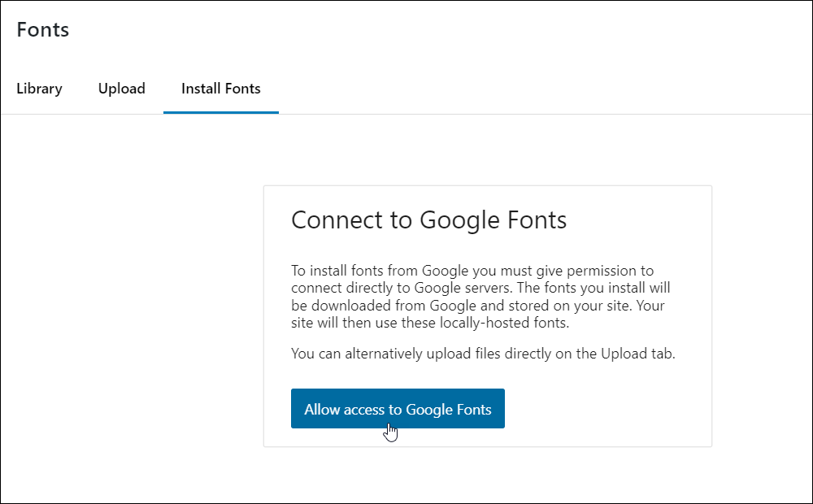Image resolution: width=813 pixels, height=504 pixels.
Task: Select the Install Fonts tab
Action: 221,89
